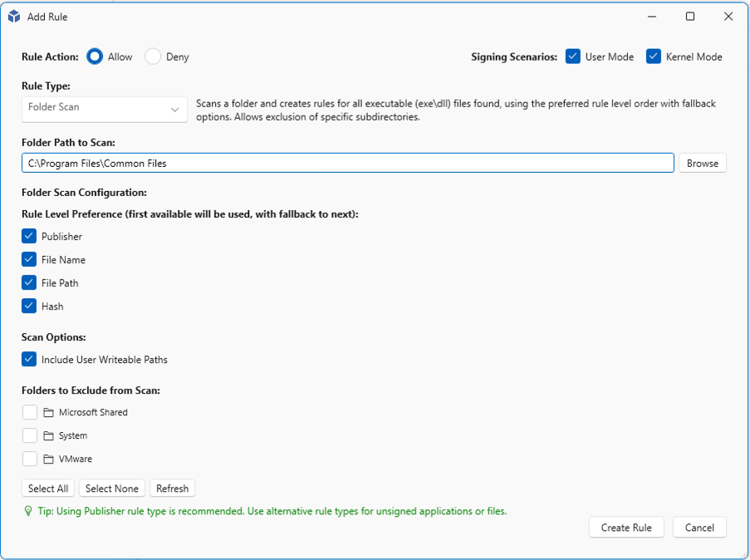This screenshot has width=750, height=560.
Task: Toggle the Kernel Mode checkbox
Action: point(654,56)
